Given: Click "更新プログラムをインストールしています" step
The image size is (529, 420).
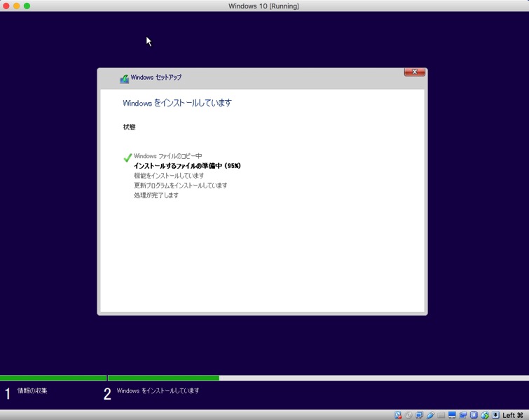Looking at the screenshot, I should (181, 185).
